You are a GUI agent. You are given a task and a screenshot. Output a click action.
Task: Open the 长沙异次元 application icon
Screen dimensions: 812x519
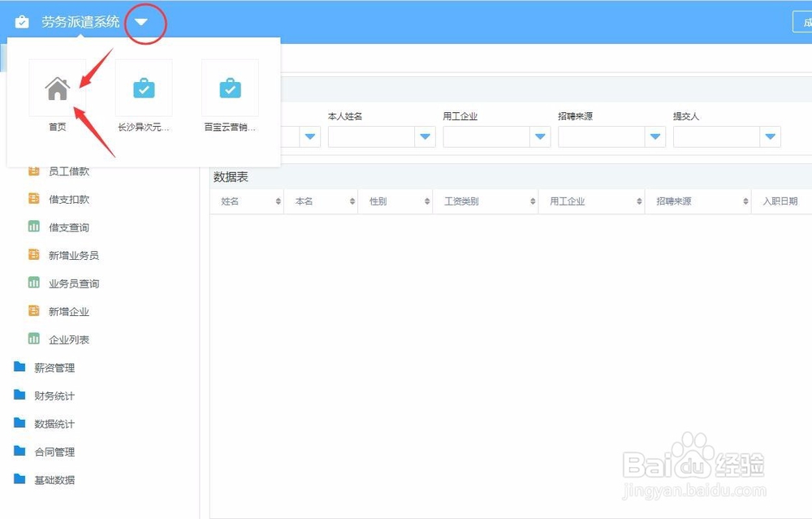click(144, 87)
